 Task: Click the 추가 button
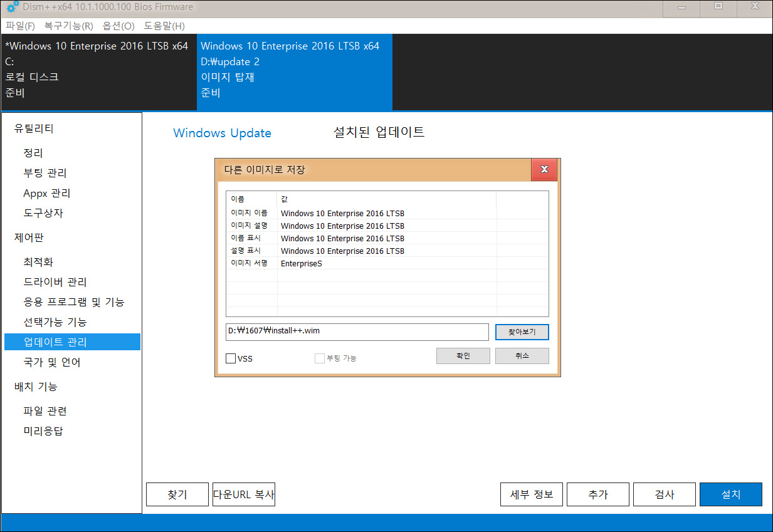click(x=598, y=494)
